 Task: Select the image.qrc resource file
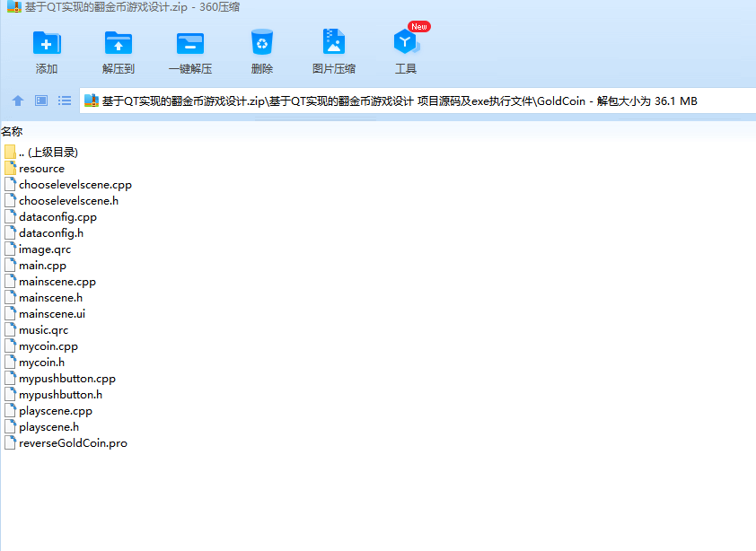(x=44, y=249)
